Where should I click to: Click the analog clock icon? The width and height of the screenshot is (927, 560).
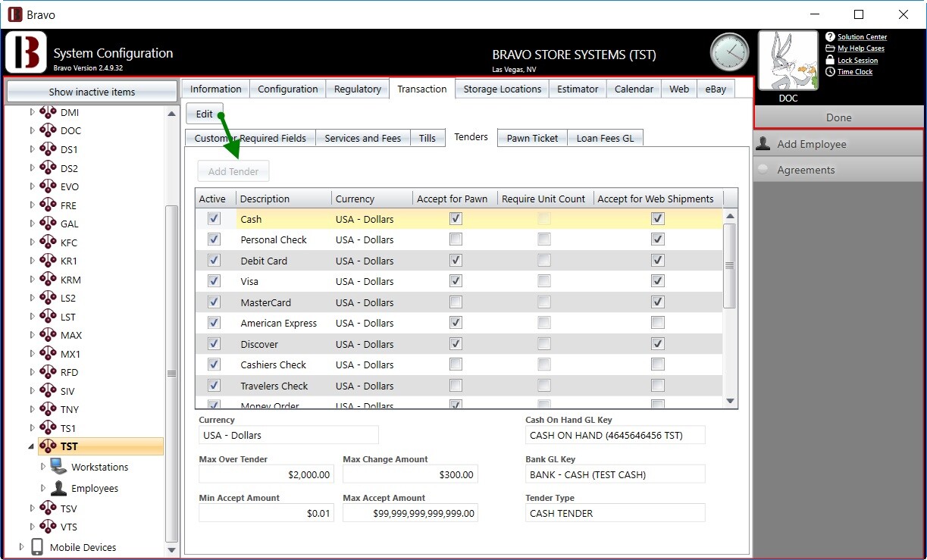729,53
